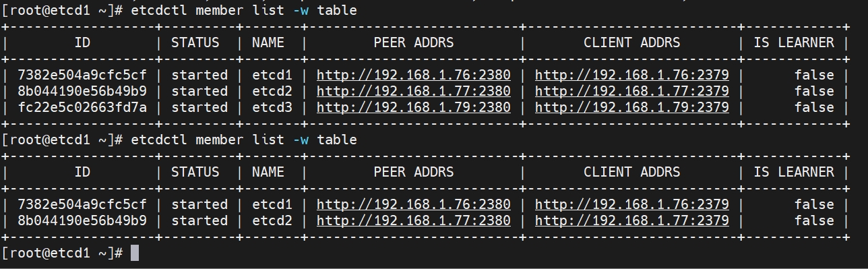Open the http://192.168.1.79:2380 peer address link
Viewport: 868px width, 269px height.
coord(414,107)
